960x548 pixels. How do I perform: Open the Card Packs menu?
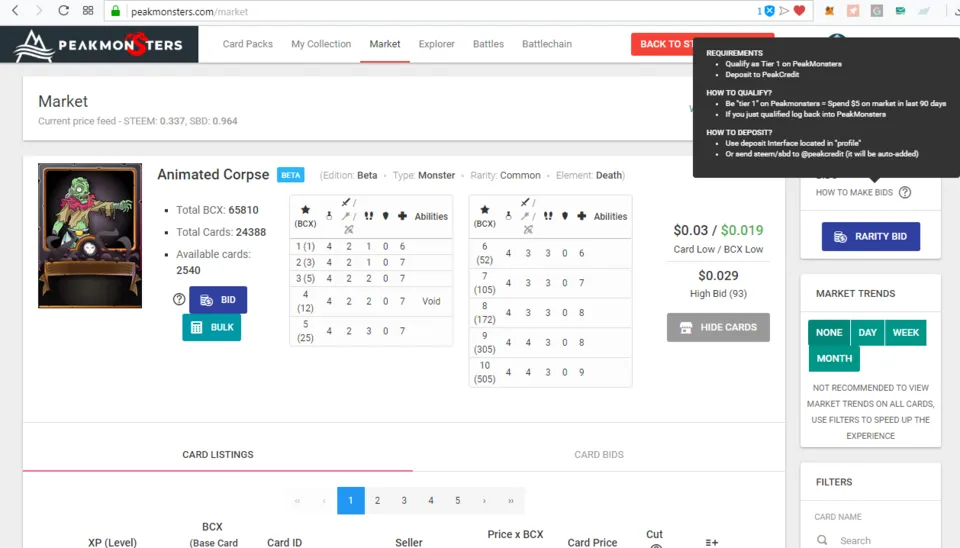[x=247, y=44]
